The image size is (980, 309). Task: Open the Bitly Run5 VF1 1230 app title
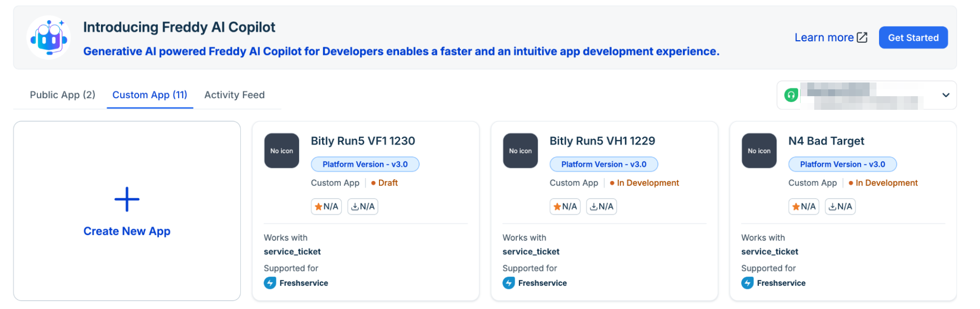tap(363, 141)
